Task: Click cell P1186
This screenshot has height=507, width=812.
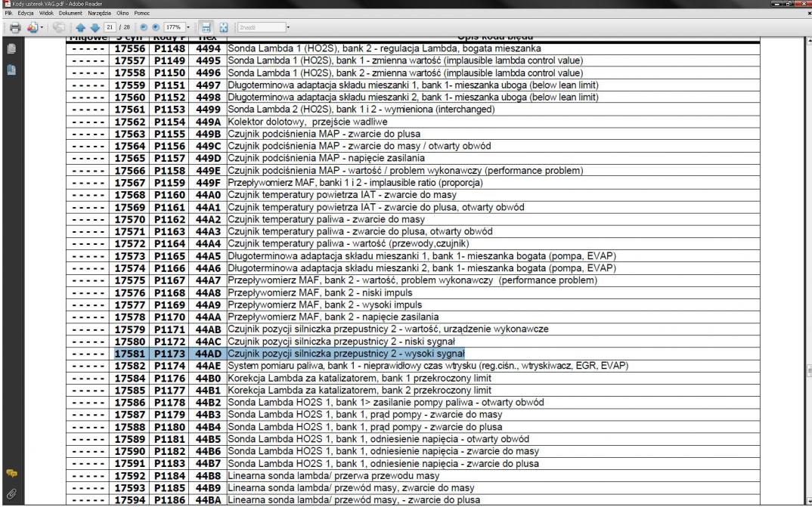Action: (169, 499)
